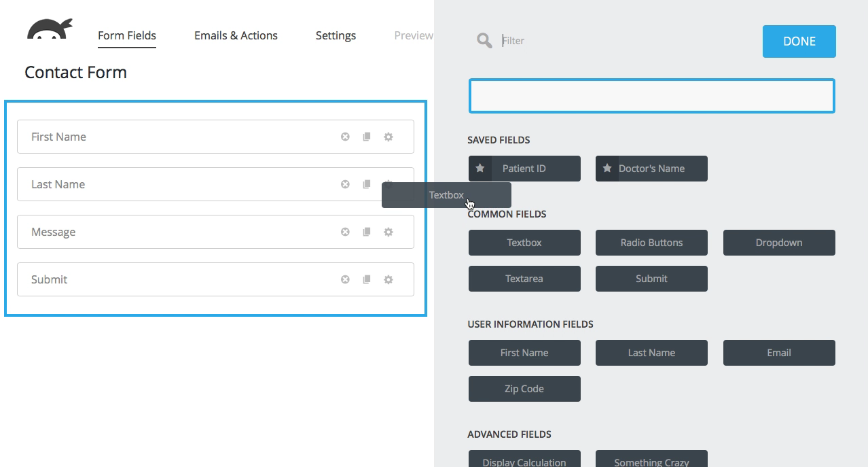This screenshot has width=868, height=467.
Task: Duplicate the First Name field
Action: point(367,137)
